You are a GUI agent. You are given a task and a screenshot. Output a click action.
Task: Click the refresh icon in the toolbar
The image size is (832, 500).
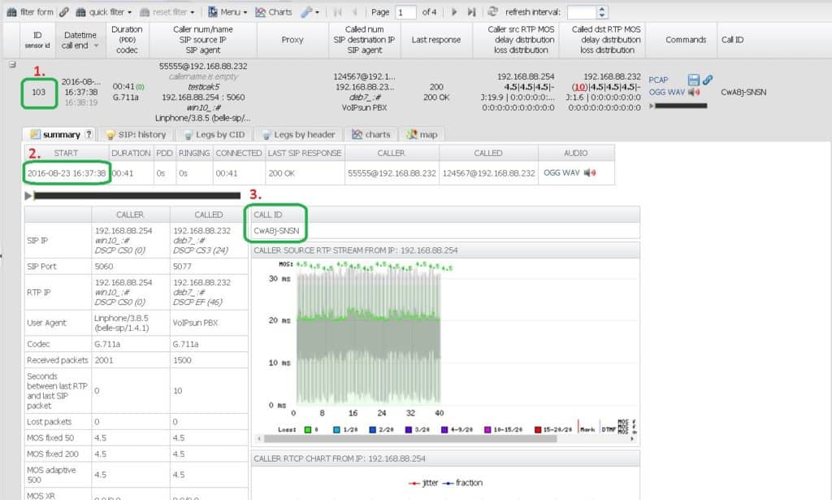point(493,12)
